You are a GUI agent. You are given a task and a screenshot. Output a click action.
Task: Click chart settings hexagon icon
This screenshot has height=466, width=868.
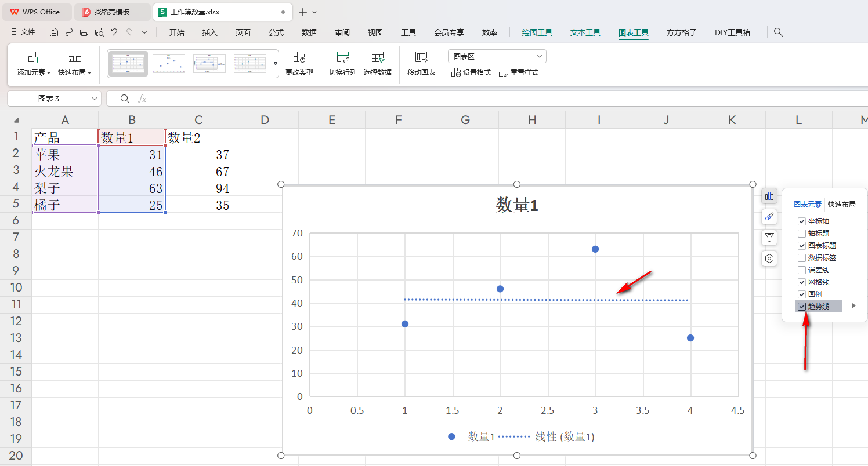coord(769,259)
